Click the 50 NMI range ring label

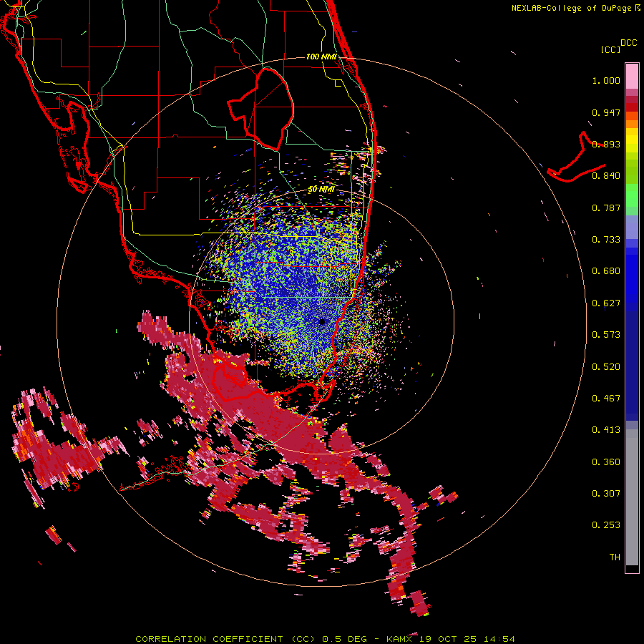coord(321,190)
